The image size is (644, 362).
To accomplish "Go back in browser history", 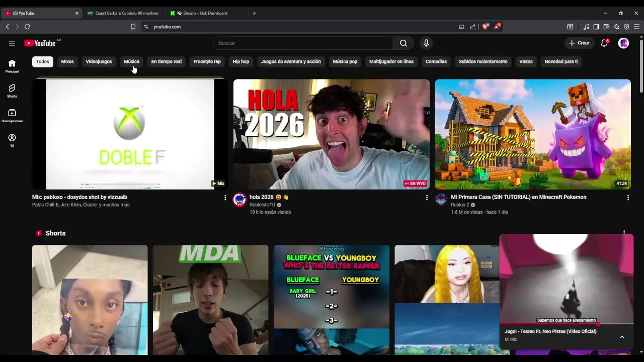I will click(8, 27).
